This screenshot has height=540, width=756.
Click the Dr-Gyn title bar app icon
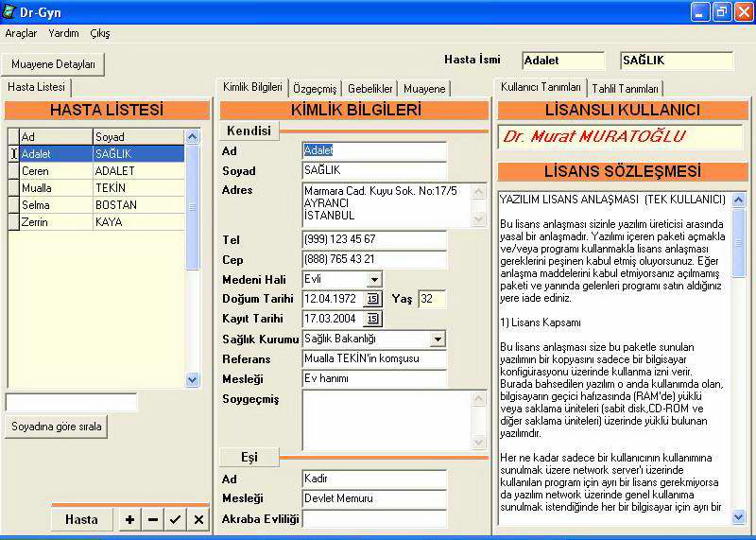tap(11, 12)
